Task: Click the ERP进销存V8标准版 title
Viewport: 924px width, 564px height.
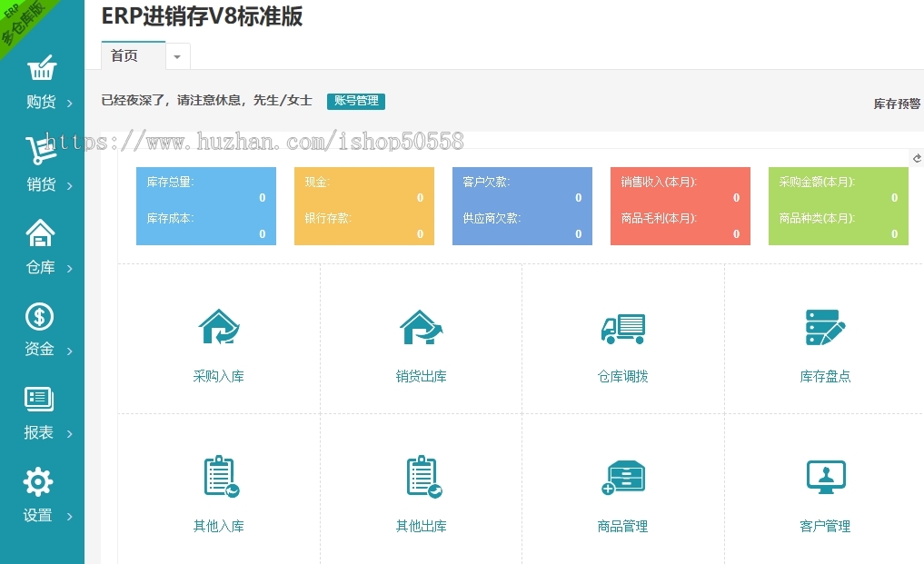Action: pos(202,16)
